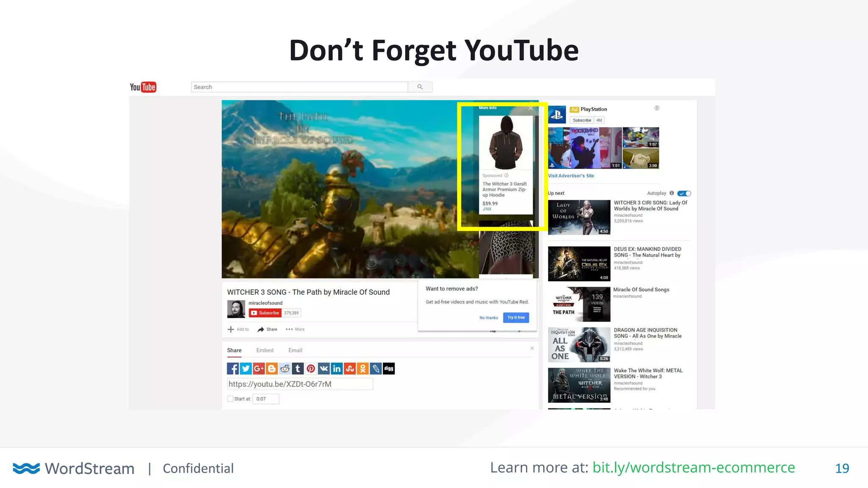Subscribe to the miracleofsound channel
Viewport: 868px width, 488px height.
tap(265, 313)
